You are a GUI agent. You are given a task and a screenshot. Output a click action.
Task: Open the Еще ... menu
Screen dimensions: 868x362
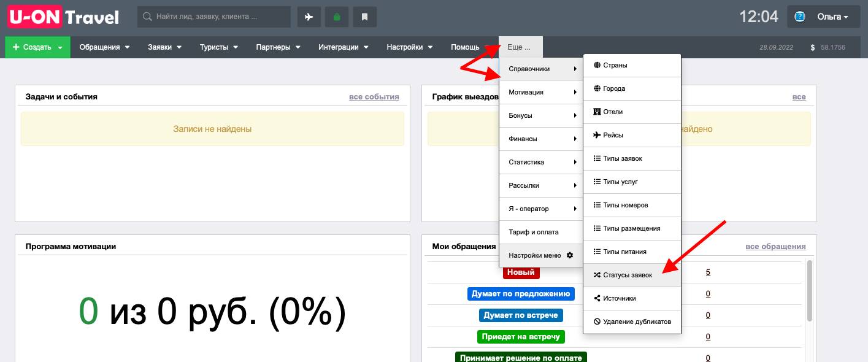[x=520, y=47]
